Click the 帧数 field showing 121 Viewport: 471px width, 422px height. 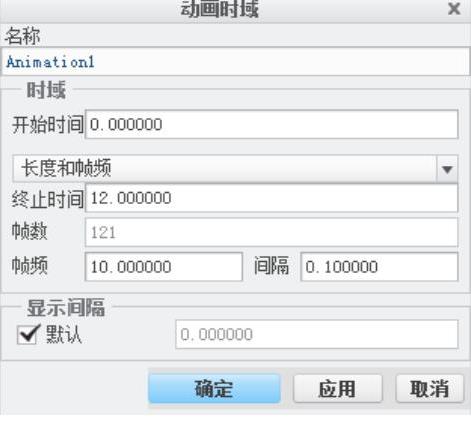(x=272, y=232)
